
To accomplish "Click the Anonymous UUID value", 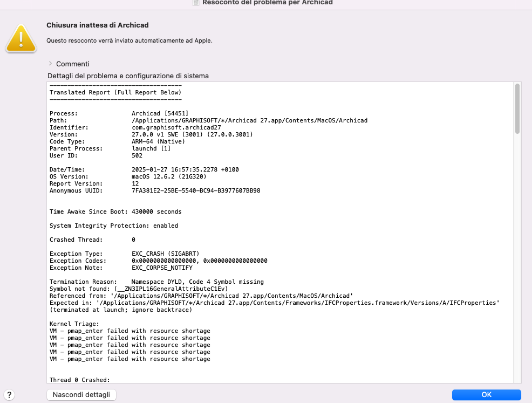I will (196, 190).
